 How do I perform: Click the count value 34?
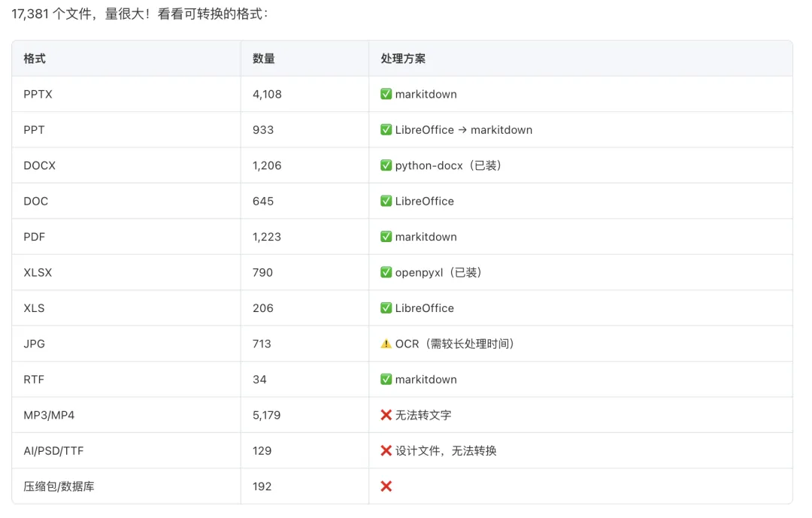259,380
